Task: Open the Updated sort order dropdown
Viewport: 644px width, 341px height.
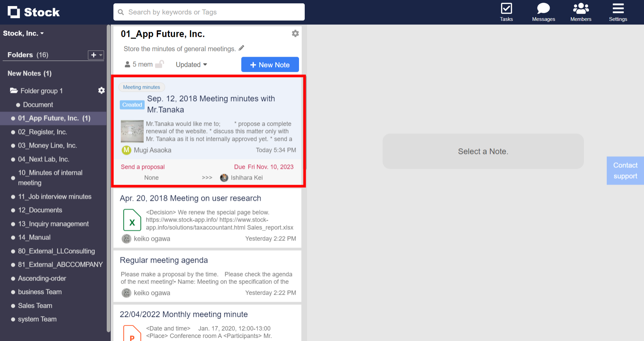Action: (x=191, y=64)
